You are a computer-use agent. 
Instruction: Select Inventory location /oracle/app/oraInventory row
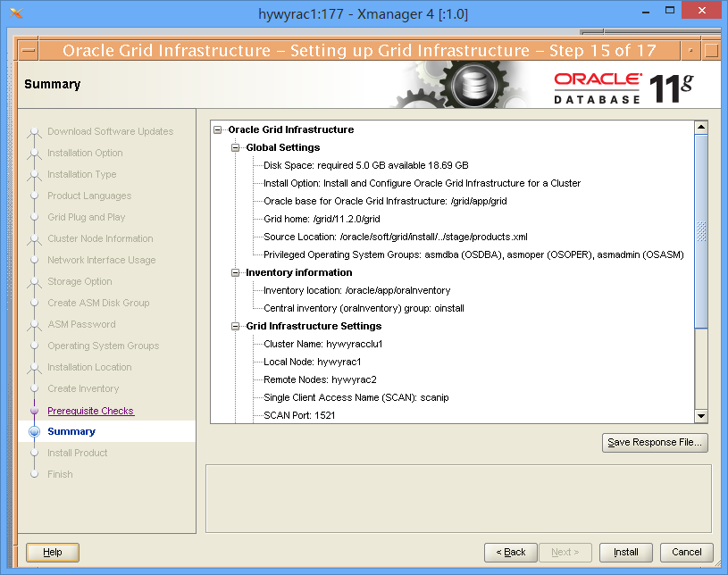[x=357, y=290]
